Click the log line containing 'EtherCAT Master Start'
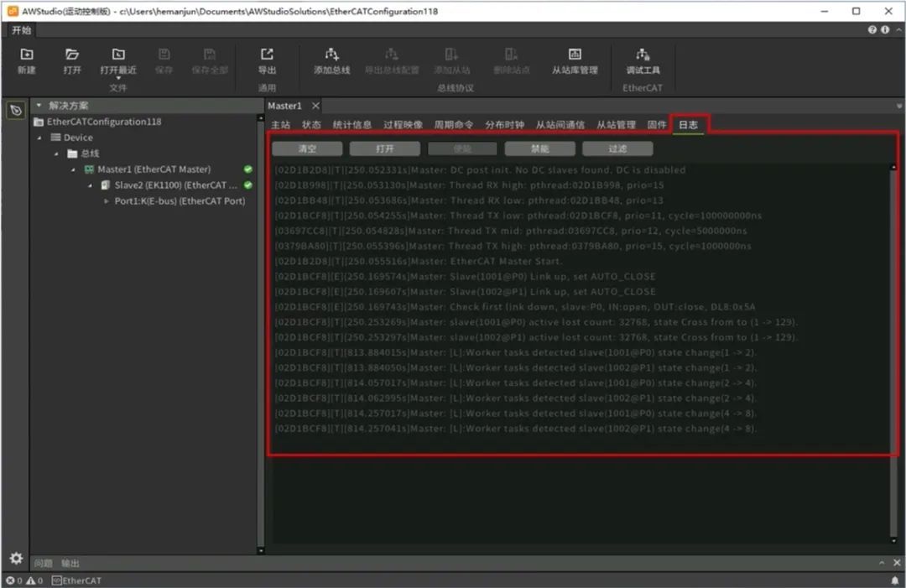 click(418, 261)
